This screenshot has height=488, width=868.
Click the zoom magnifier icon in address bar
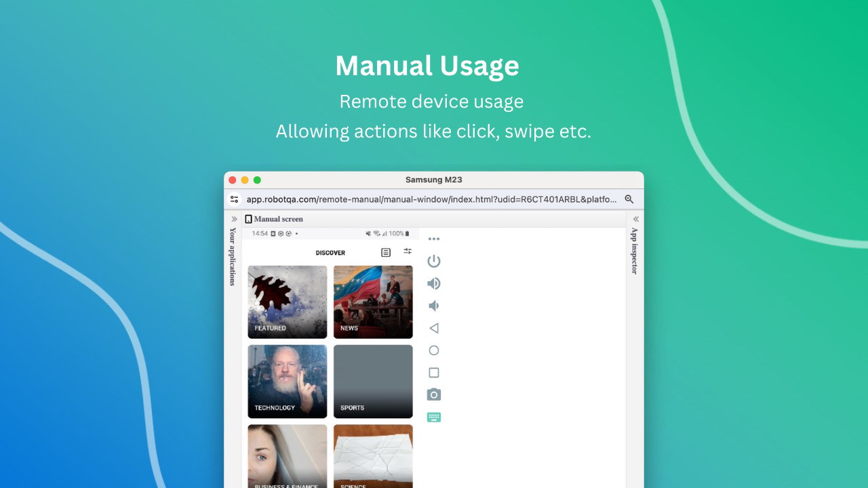point(629,199)
